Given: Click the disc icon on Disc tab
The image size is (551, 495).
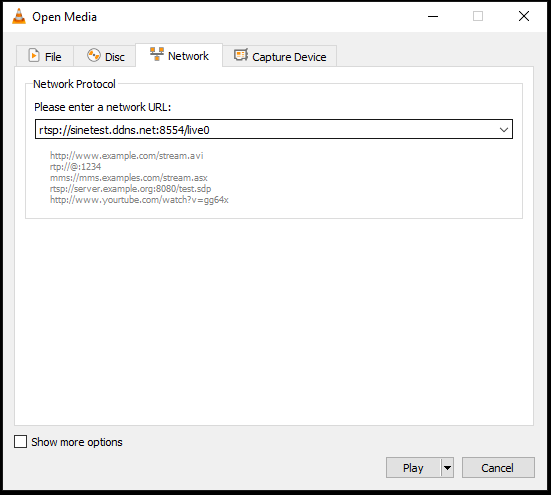Looking at the screenshot, I should point(93,55).
